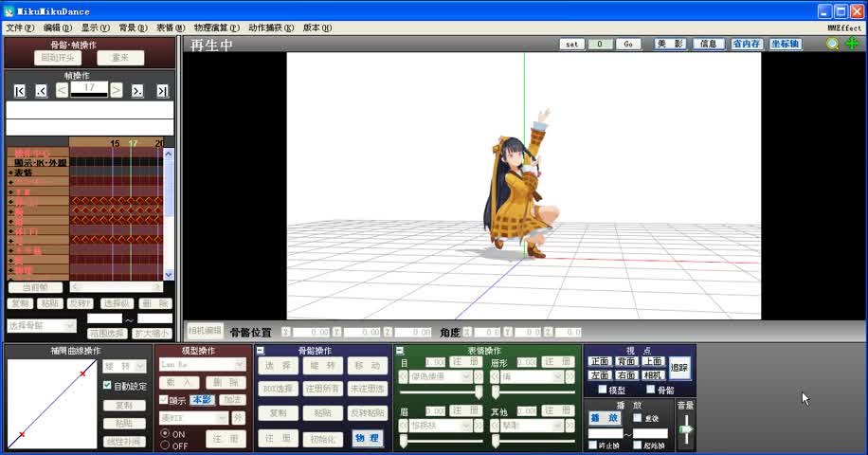Previous eye morph double-arrow button
This screenshot has width=868, height=455.
pos(404,377)
